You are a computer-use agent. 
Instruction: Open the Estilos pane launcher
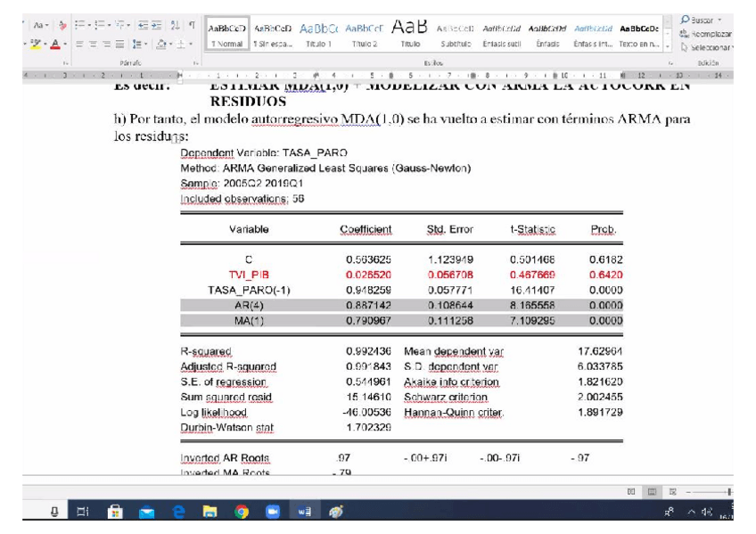[670, 63]
